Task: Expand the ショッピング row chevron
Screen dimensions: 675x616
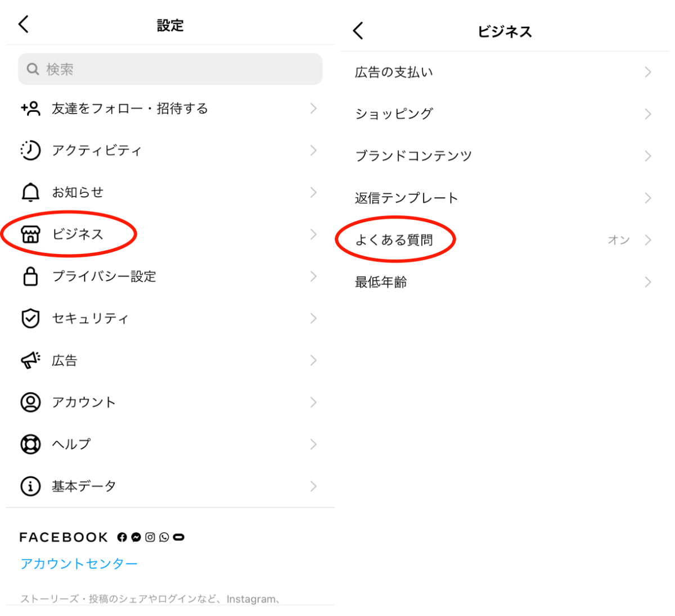Action: (x=648, y=114)
